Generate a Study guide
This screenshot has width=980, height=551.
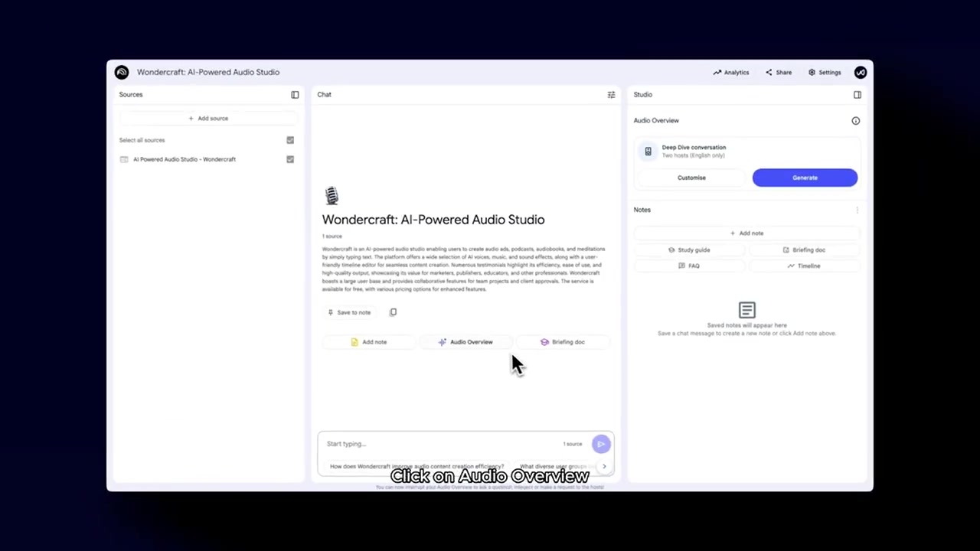point(688,250)
